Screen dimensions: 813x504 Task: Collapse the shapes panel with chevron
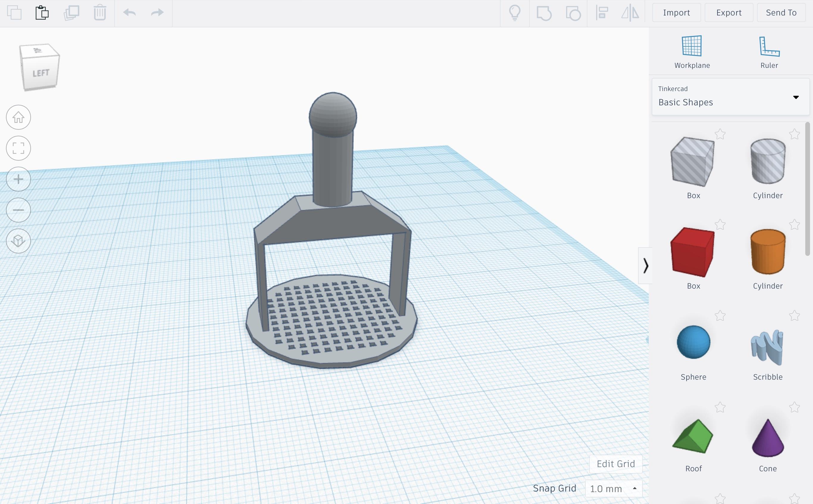pos(645,266)
